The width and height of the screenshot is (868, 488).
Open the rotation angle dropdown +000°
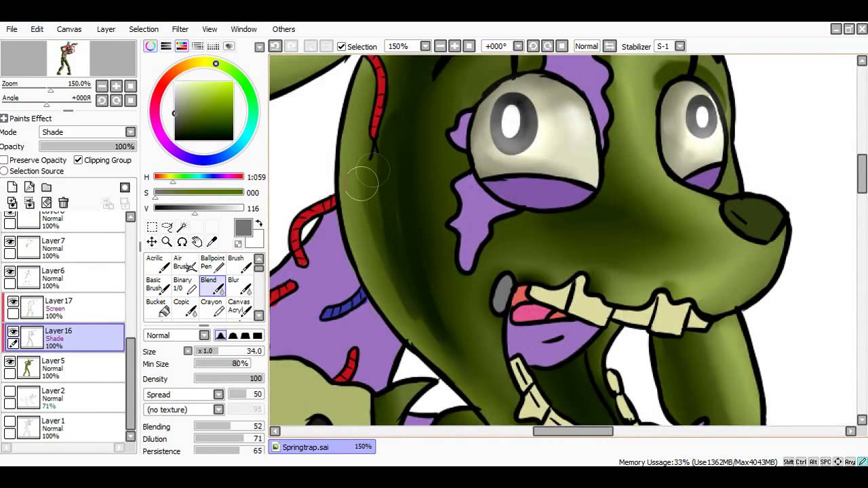[x=518, y=46]
